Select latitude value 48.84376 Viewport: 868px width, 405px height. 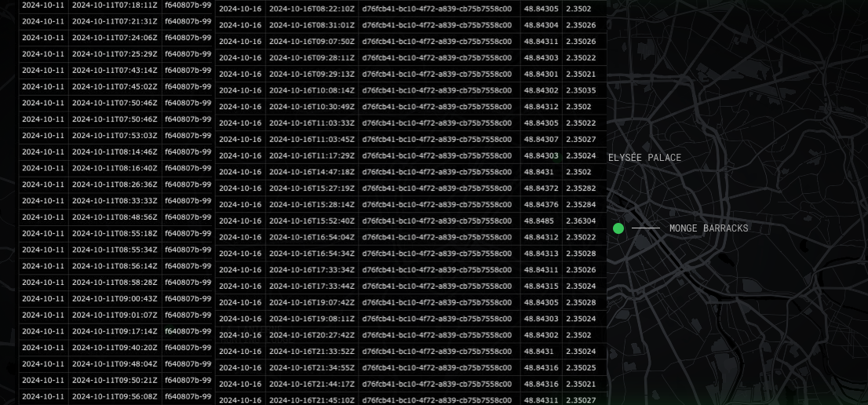point(541,205)
